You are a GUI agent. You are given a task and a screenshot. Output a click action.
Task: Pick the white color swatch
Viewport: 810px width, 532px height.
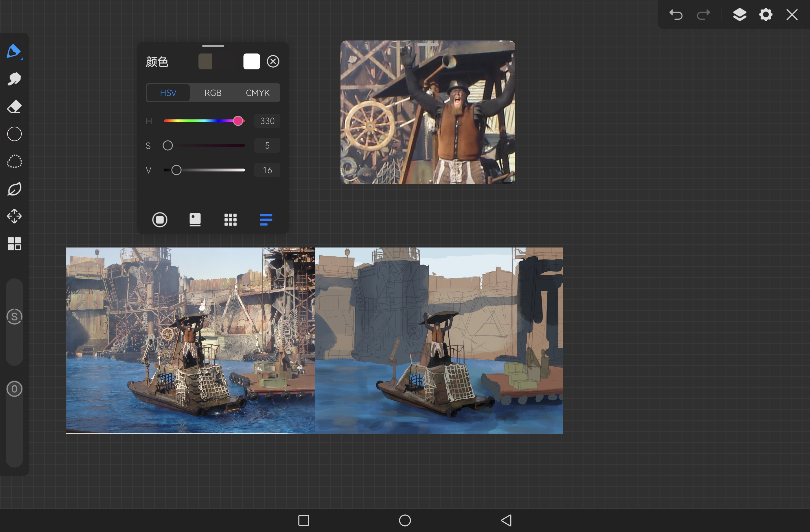point(251,62)
